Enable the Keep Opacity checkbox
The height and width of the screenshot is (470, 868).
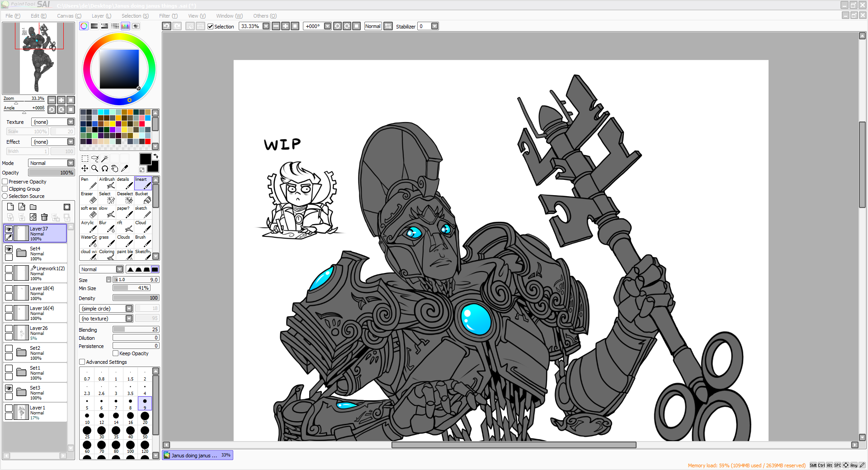(116, 353)
